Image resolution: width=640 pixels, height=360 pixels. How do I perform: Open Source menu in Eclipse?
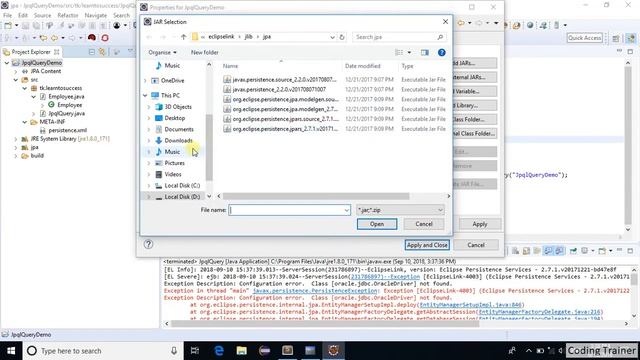[x=42, y=15]
